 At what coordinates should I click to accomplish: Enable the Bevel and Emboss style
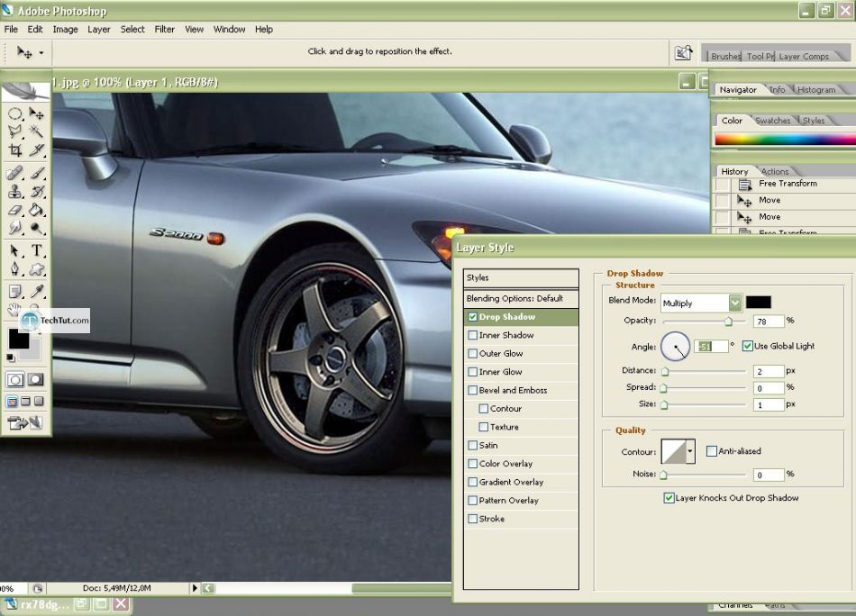tap(473, 391)
